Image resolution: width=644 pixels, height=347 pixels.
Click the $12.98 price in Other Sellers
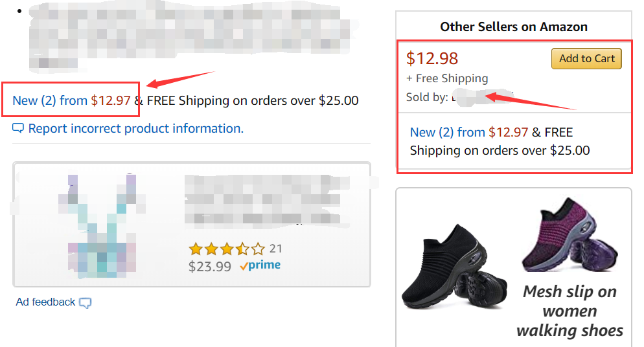(432, 58)
